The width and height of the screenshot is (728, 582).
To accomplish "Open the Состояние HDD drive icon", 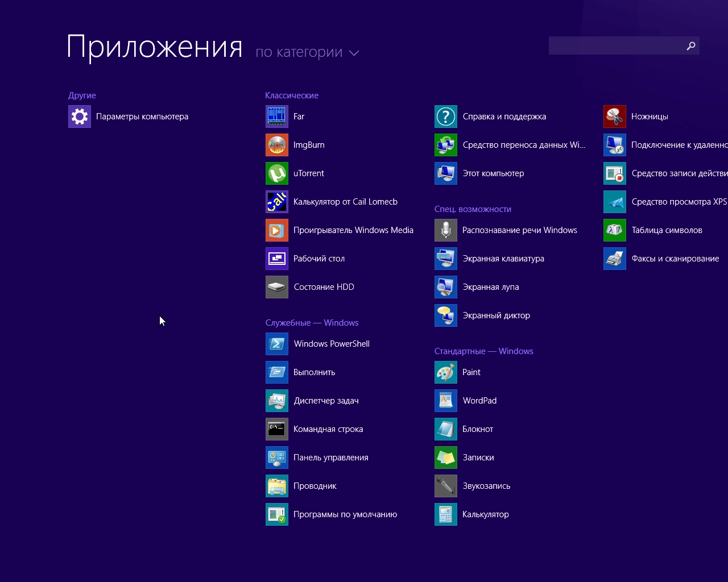I will click(x=277, y=287).
